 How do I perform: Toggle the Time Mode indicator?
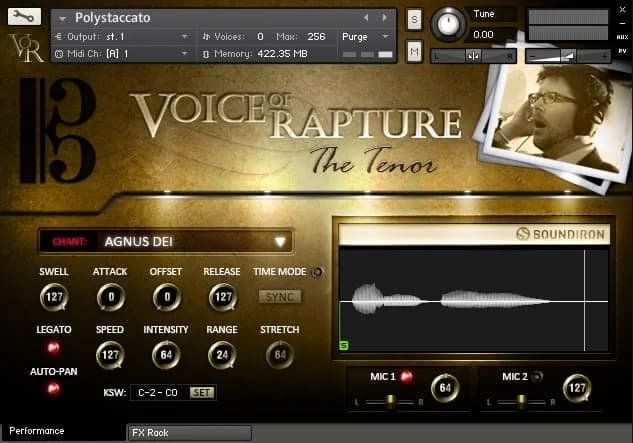[x=318, y=272]
